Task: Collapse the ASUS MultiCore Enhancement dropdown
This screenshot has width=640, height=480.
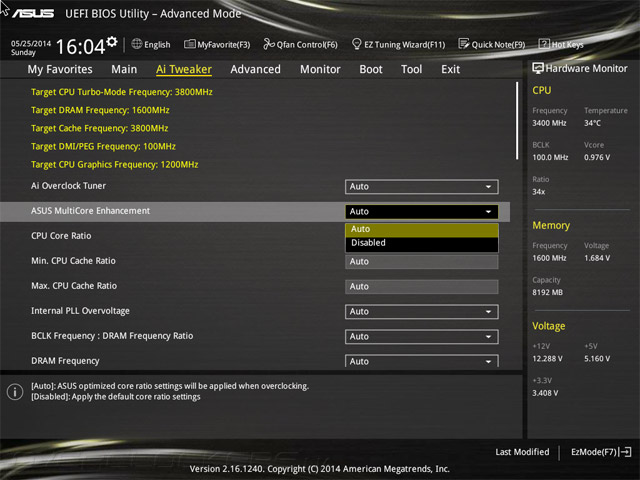Action: 422,211
